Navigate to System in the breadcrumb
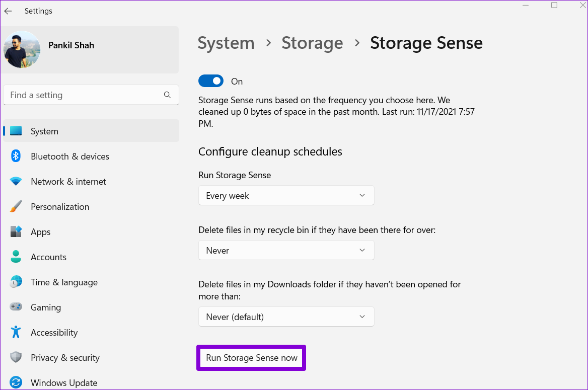Image resolution: width=588 pixels, height=390 pixels. [226, 43]
